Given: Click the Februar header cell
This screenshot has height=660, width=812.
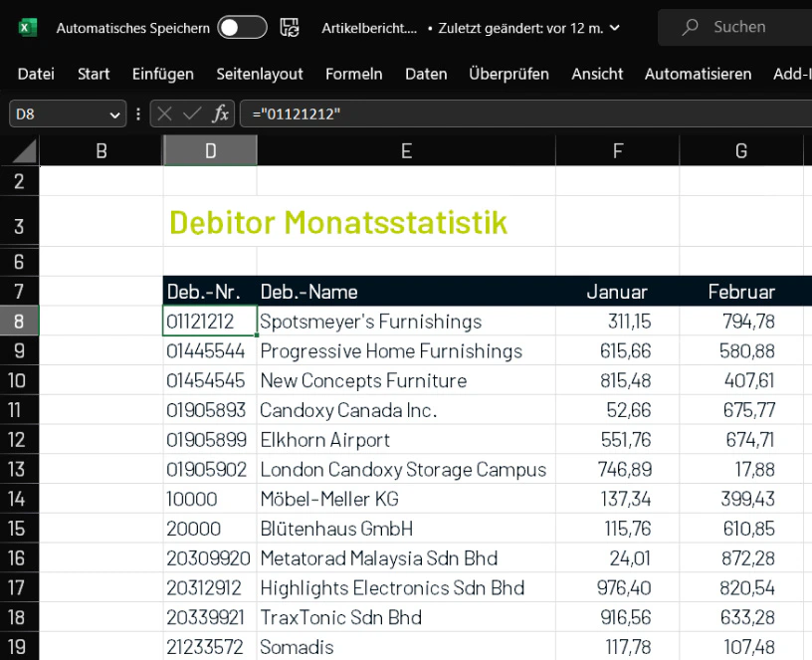Looking at the screenshot, I should pyautogui.click(x=741, y=291).
